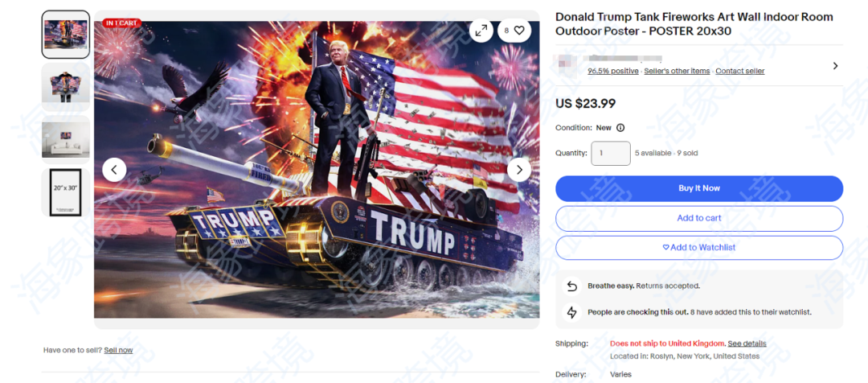Select the living room wall thumbnail
868x383 pixels.
tap(66, 139)
